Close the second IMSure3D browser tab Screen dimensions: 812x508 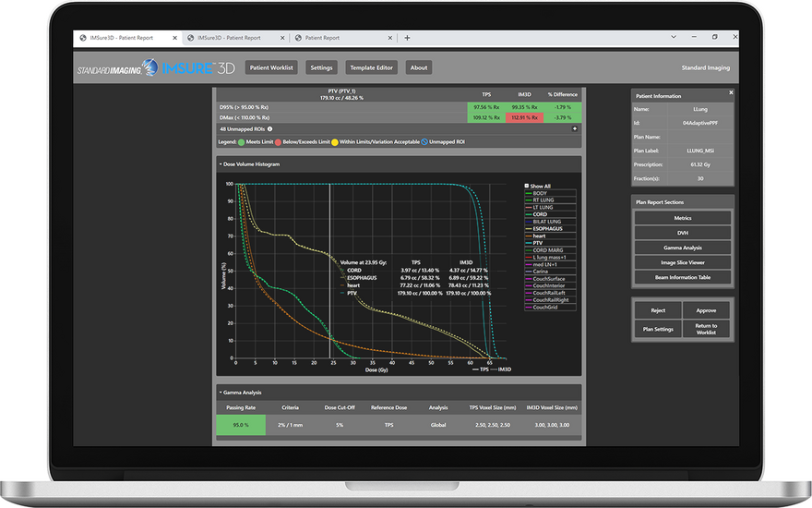point(284,38)
